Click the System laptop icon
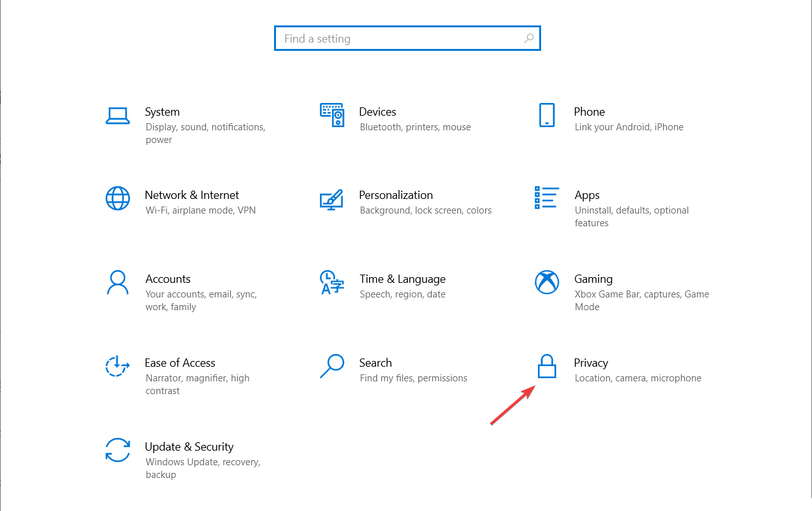Image resolution: width=812 pixels, height=511 pixels. pos(118,116)
